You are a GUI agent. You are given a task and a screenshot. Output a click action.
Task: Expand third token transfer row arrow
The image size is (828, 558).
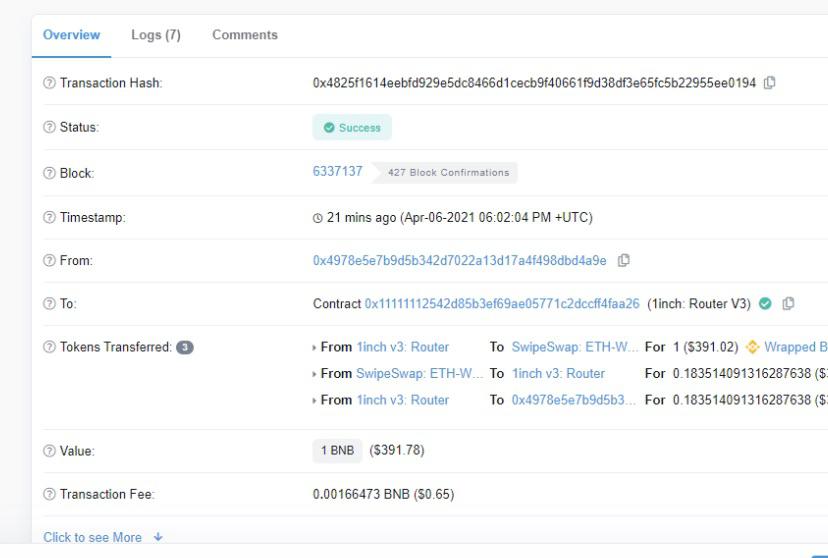click(314, 401)
